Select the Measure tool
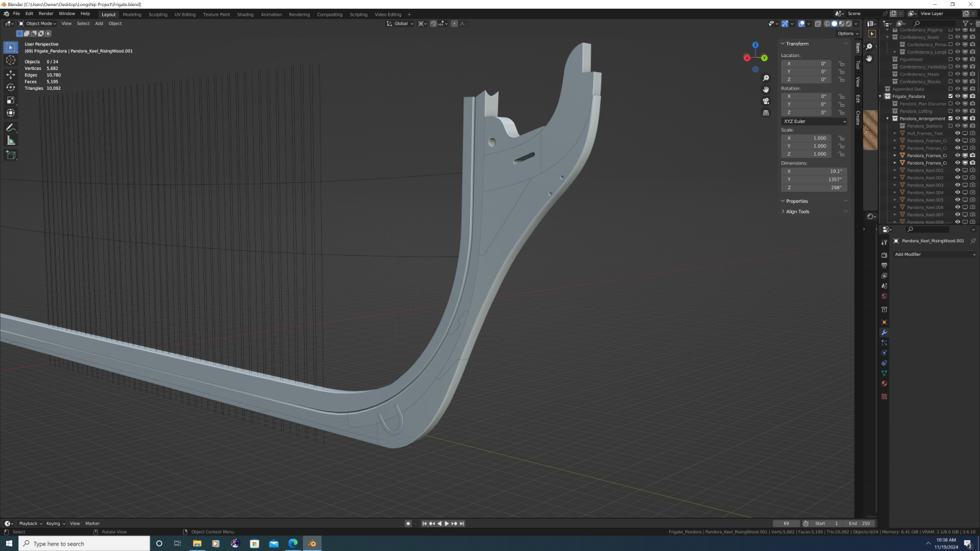The height and width of the screenshot is (551, 980). tap(10, 141)
